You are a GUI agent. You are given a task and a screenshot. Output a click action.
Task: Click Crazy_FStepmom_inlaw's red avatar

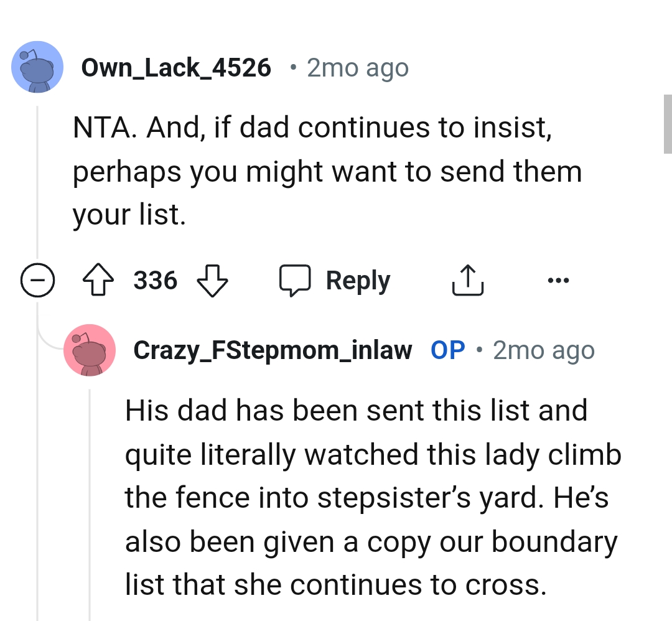(90, 350)
